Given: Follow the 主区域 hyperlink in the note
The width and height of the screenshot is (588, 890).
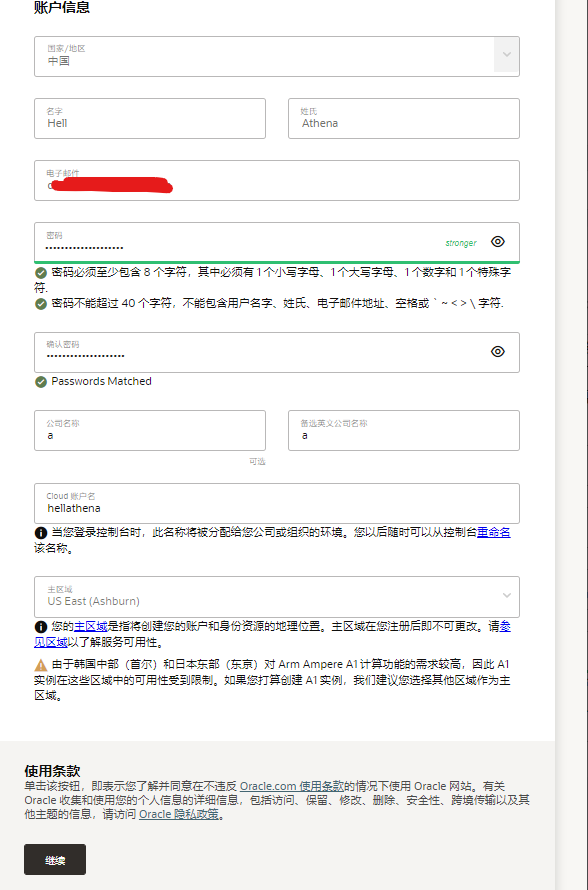Looking at the screenshot, I should 91,626.
